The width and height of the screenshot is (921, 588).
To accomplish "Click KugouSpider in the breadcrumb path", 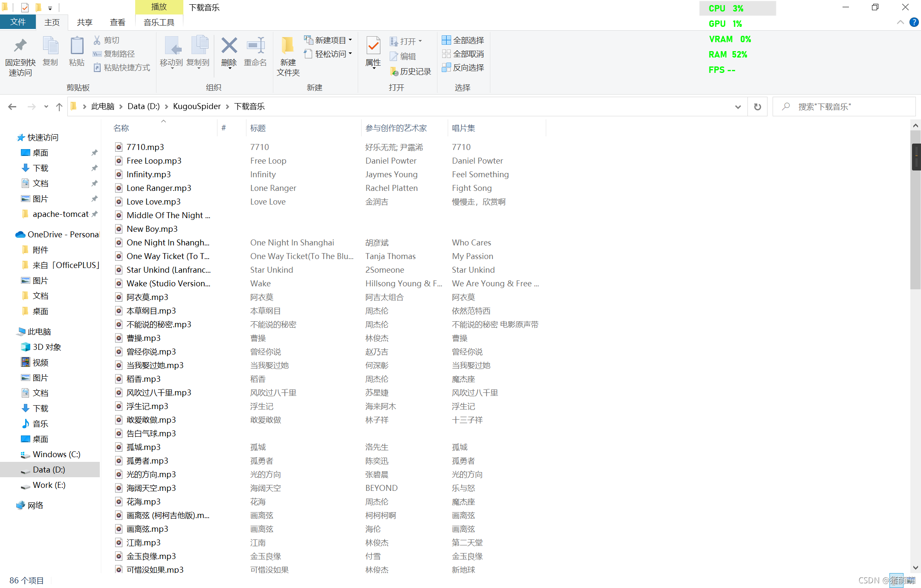I will coord(197,107).
